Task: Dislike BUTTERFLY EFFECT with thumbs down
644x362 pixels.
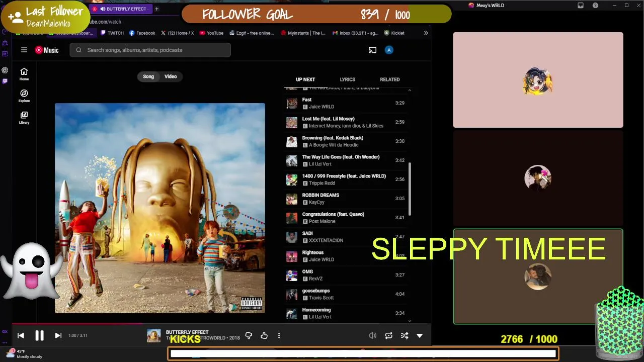Action: pyautogui.click(x=249, y=335)
